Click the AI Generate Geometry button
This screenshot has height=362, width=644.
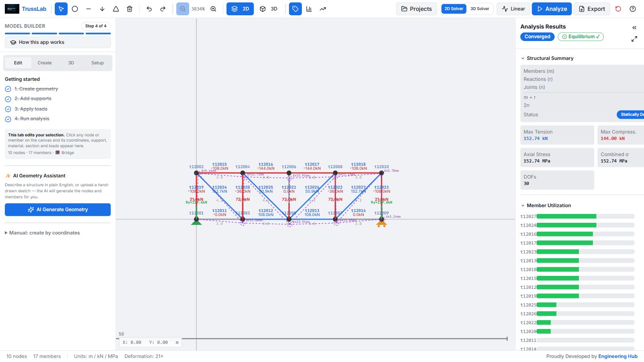[x=58, y=210]
